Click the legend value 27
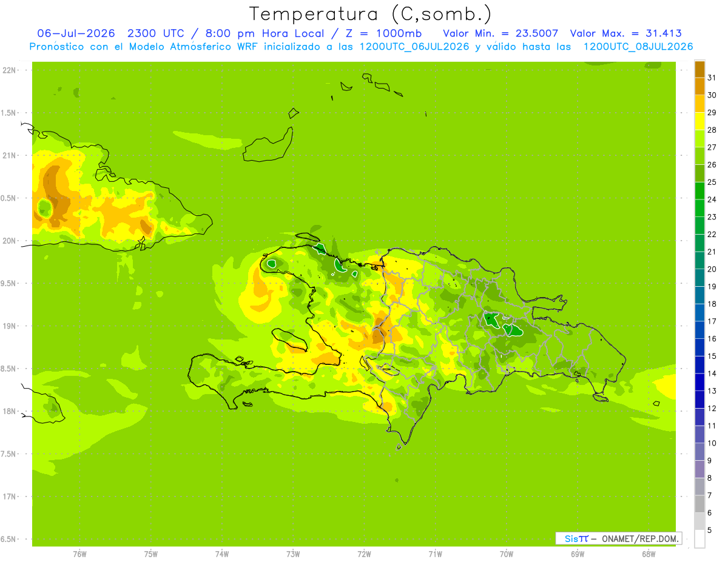The height and width of the screenshot is (562, 728). tap(712, 147)
